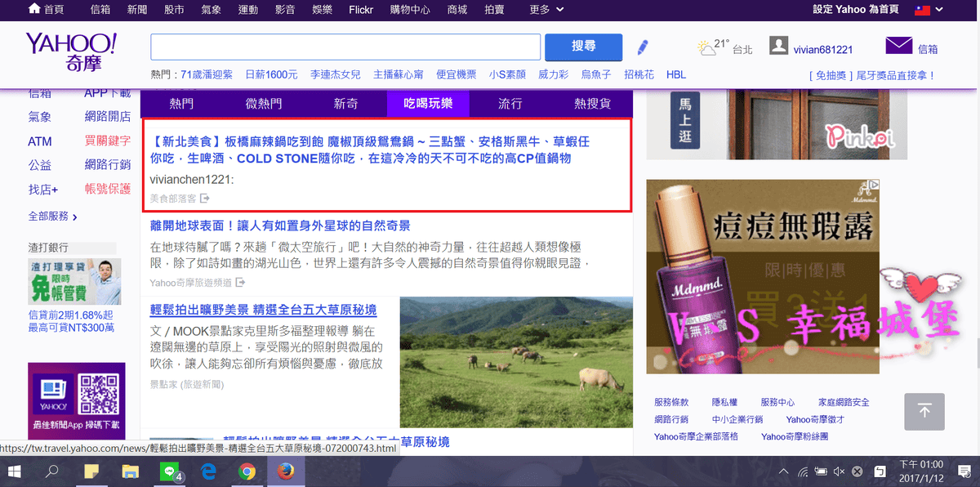Click the blue pencil icon beside search
This screenshot has height=487, width=980.
[x=643, y=47]
